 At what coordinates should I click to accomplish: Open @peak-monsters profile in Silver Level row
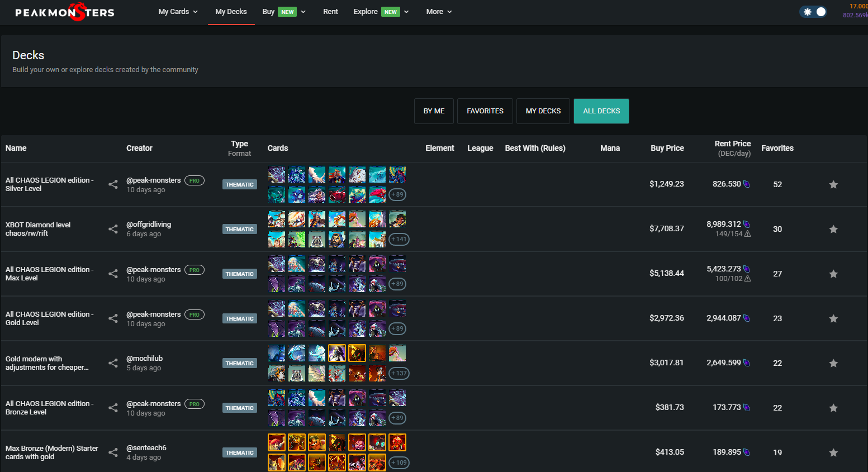(x=154, y=180)
